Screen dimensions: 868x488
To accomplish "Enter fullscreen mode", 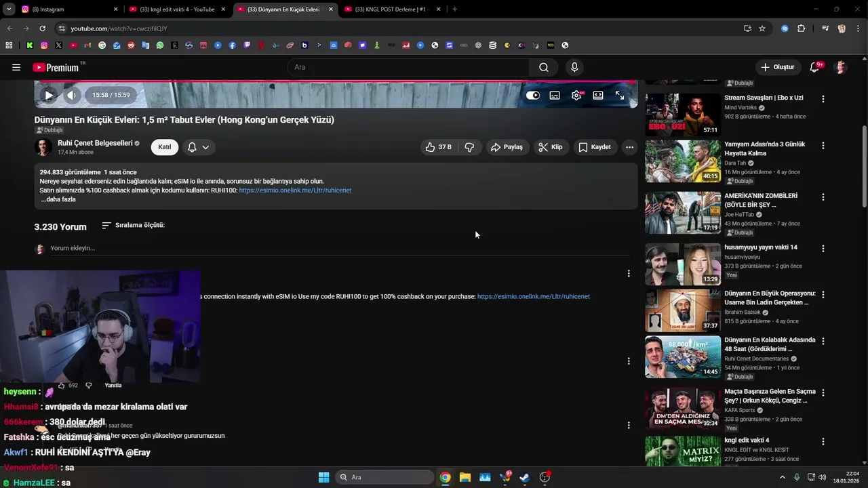I will pyautogui.click(x=620, y=96).
